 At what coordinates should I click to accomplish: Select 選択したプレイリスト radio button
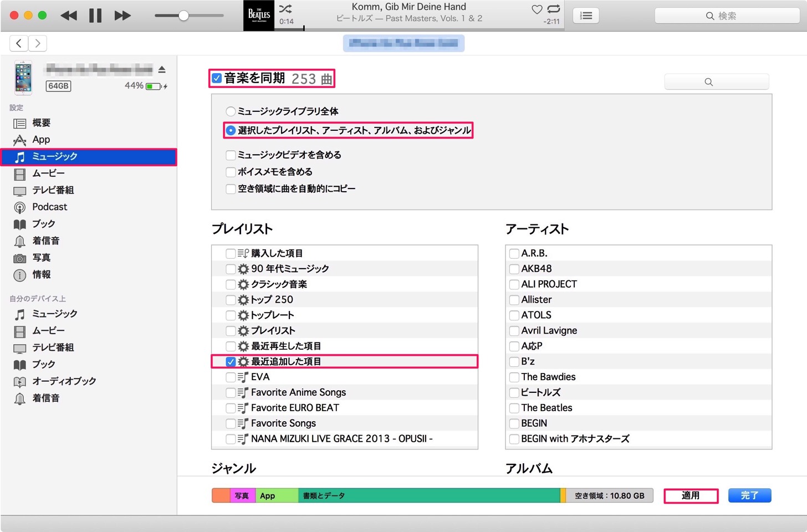[x=231, y=130]
